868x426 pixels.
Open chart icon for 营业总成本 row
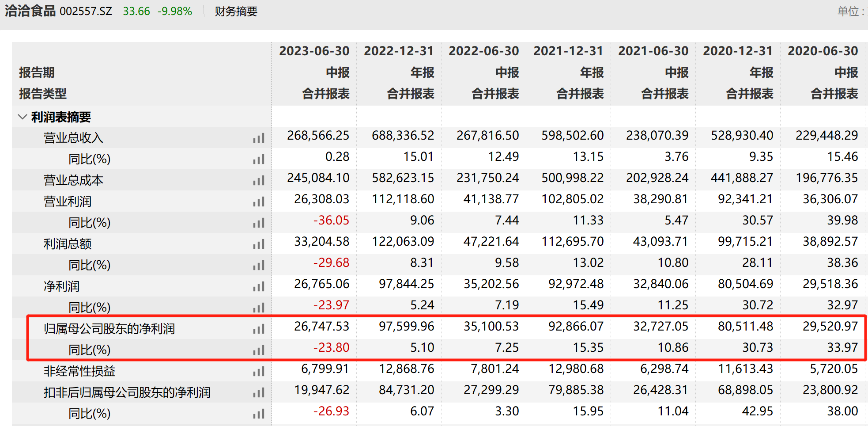pos(259,181)
